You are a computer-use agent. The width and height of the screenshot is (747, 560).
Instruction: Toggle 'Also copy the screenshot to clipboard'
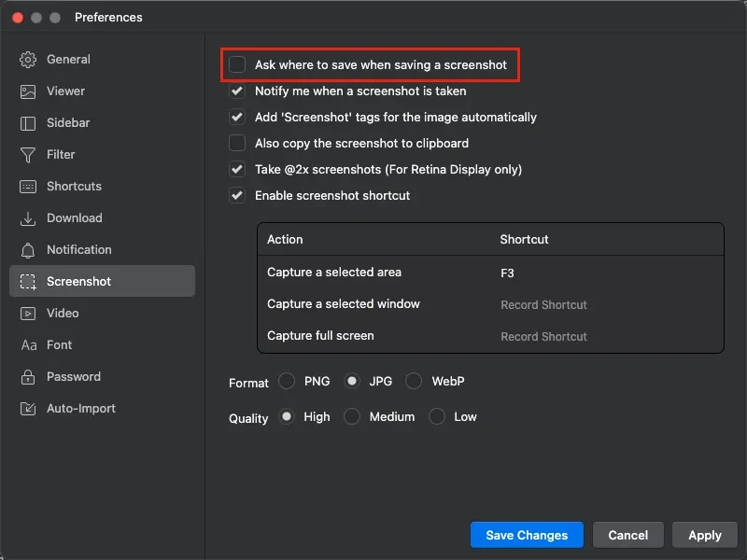(x=237, y=144)
